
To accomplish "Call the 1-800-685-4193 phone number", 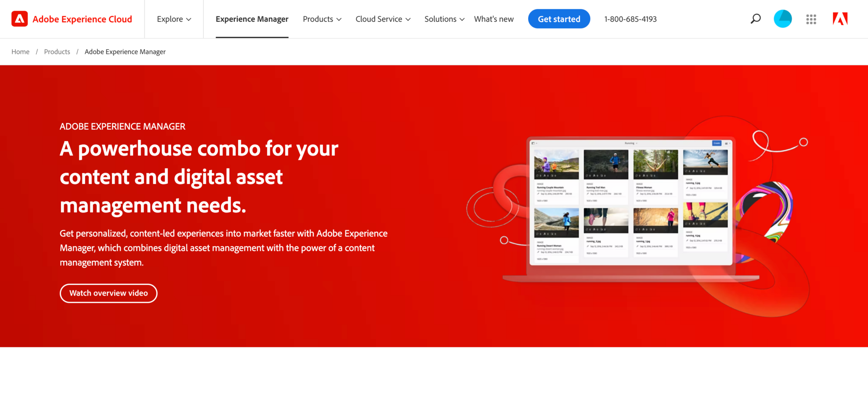I will click(x=630, y=19).
